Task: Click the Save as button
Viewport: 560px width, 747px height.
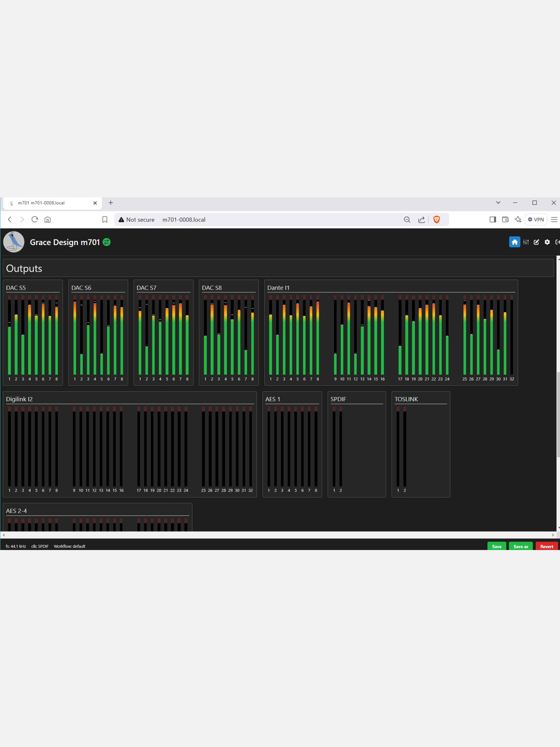Action: 521,546
